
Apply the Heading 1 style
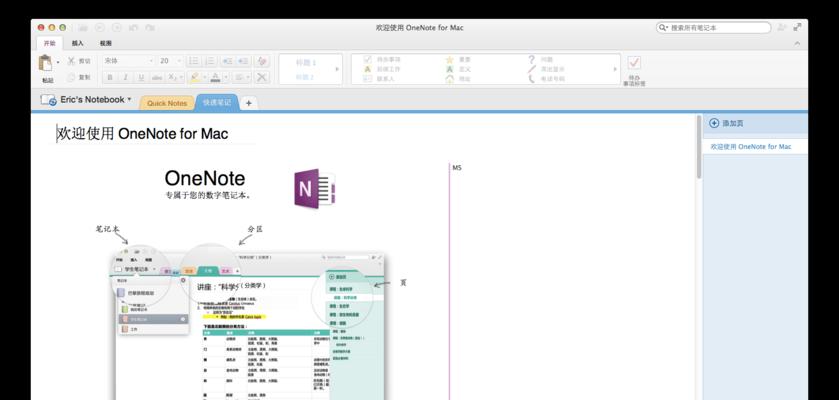point(306,63)
